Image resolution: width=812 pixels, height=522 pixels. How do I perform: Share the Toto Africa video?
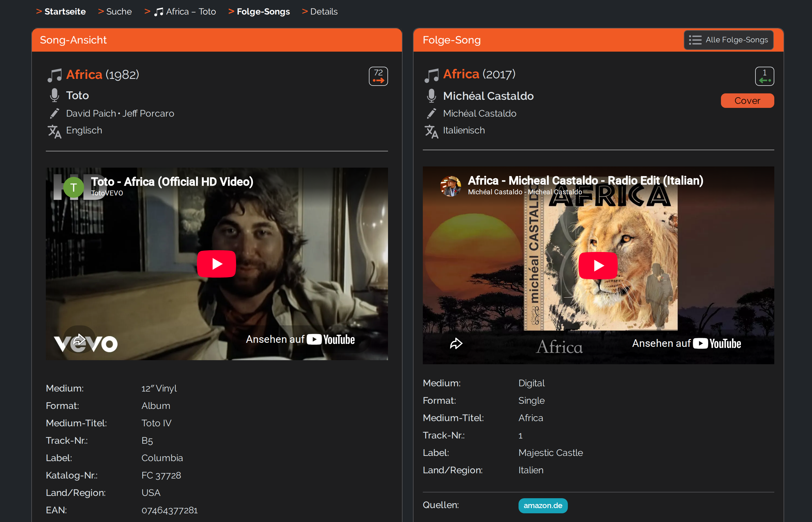(x=79, y=339)
